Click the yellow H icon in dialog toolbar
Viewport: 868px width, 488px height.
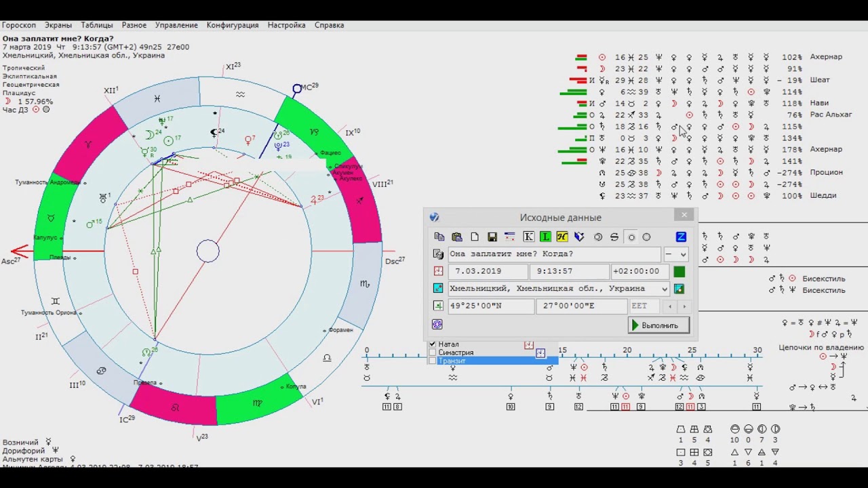click(x=562, y=237)
